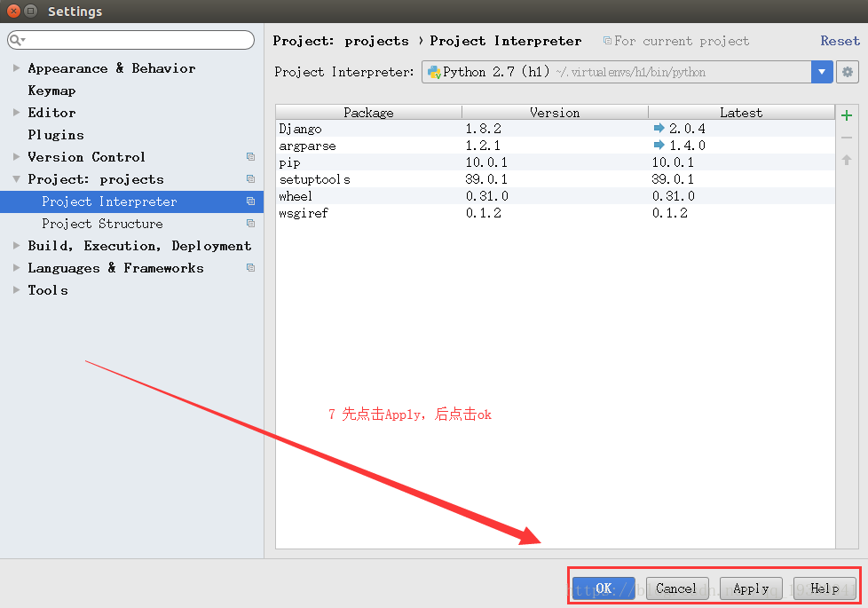Image resolution: width=868 pixels, height=608 pixels.
Task: Click project-level icon beside Project Structure
Action: tap(250, 223)
